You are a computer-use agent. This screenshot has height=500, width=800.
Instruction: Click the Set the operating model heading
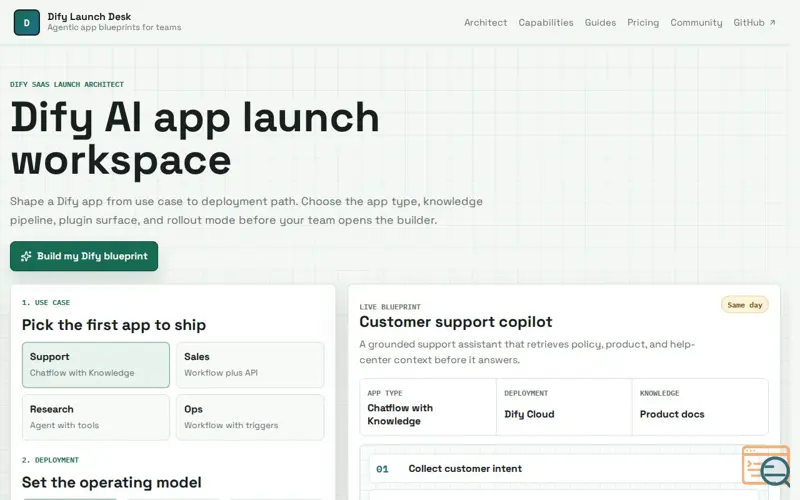[112, 482]
